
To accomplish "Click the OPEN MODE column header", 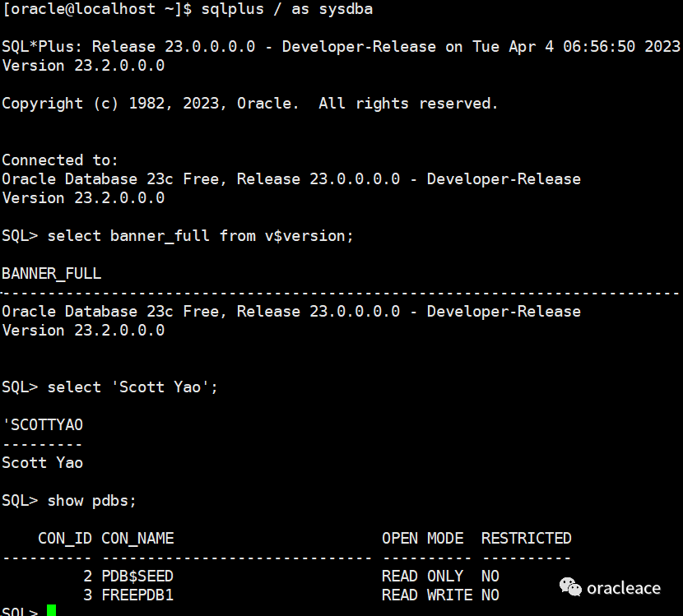I will (422, 539).
